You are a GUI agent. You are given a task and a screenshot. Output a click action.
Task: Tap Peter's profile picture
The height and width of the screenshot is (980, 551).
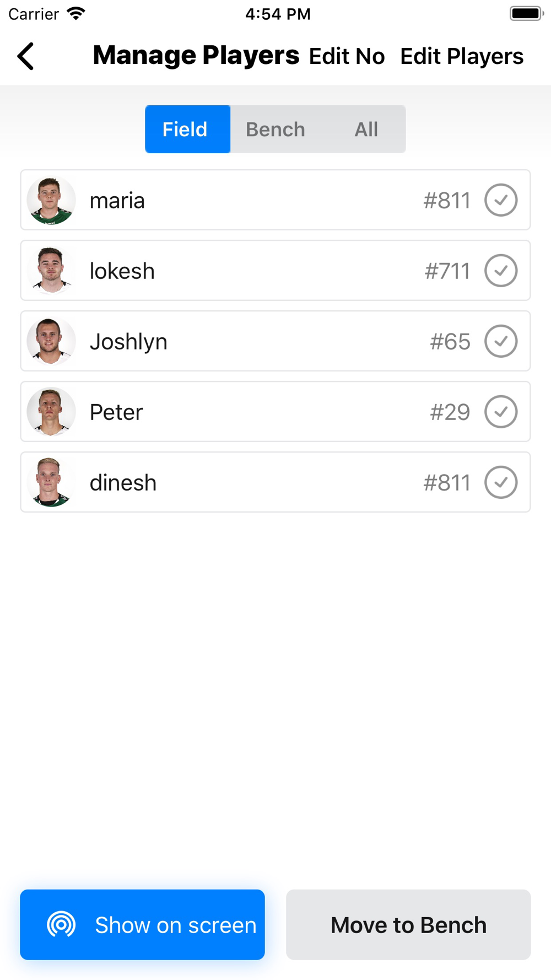click(x=51, y=412)
